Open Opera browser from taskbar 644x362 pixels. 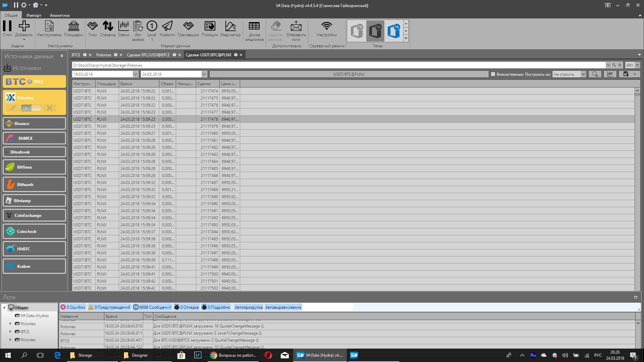(x=268, y=355)
